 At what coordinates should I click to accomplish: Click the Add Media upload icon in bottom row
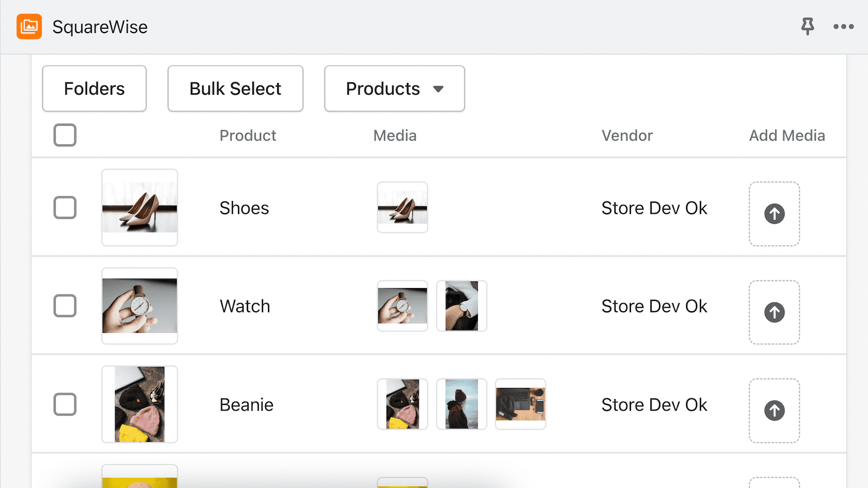click(774, 483)
